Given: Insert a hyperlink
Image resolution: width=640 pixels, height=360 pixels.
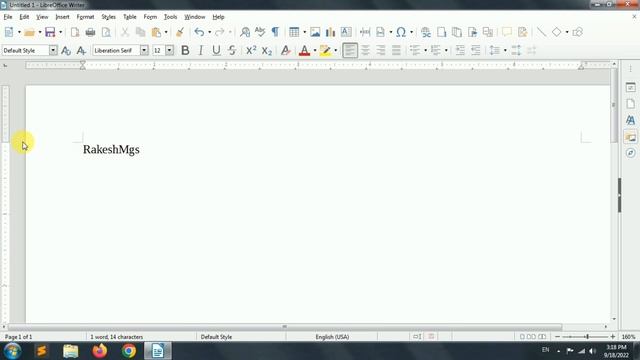Looking at the screenshot, I should 426,32.
